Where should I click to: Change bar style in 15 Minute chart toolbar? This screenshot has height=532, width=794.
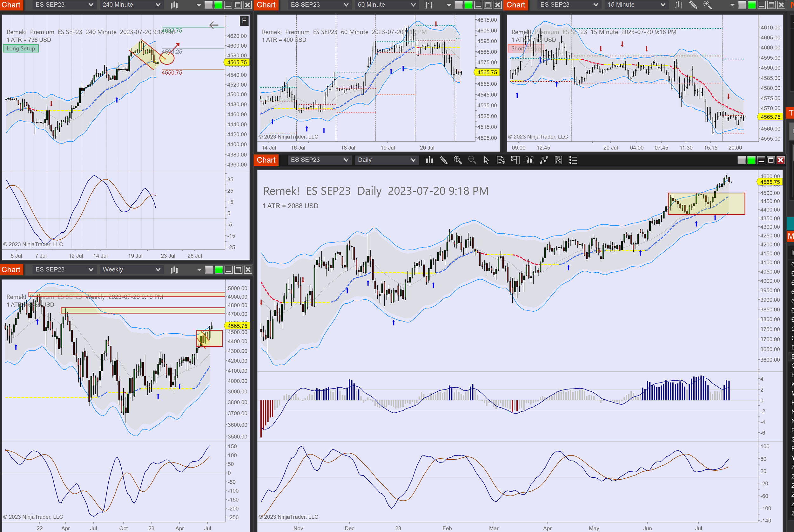tap(678, 5)
